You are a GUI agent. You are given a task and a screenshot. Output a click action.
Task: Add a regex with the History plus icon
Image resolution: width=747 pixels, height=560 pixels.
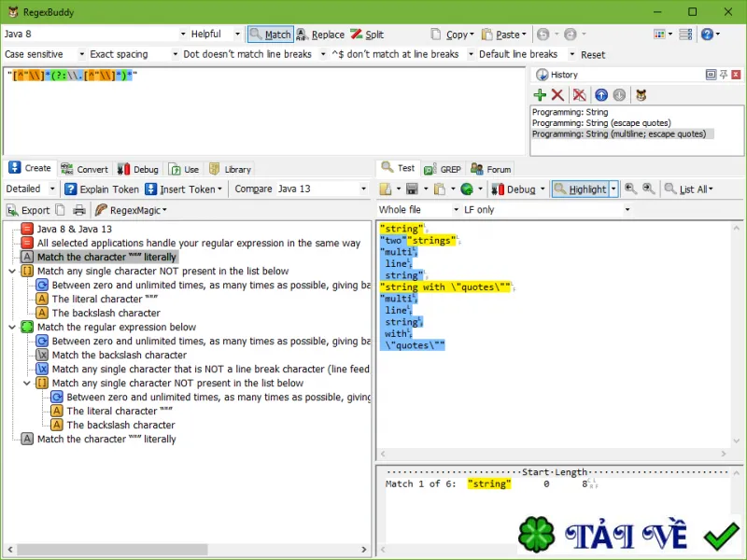coord(540,95)
